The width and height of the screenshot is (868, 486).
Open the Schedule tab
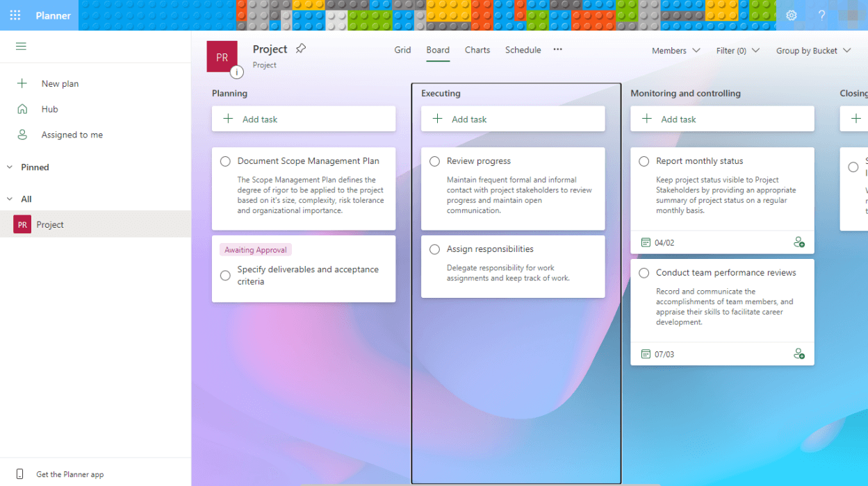click(523, 49)
